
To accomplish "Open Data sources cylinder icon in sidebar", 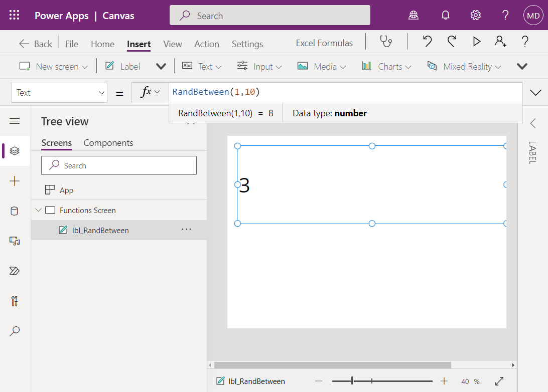I will click(15, 211).
